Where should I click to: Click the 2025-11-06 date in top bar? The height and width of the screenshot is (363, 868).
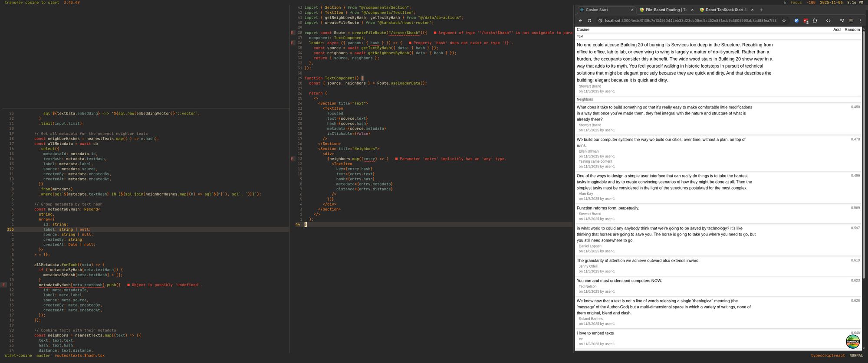pos(831,3)
